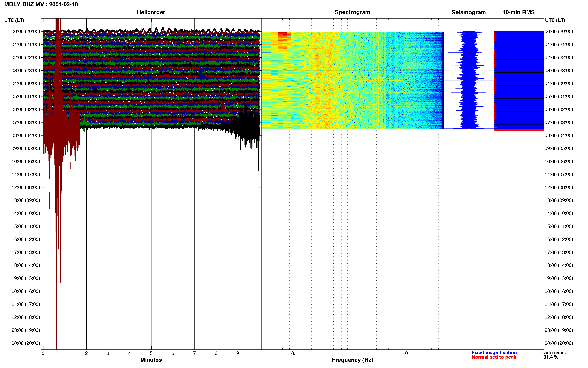Viewport: 588px width, 368px height.
Task: Click "03:00 (23:00)" label on Helicorder time axis
Action: click(26, 71)
